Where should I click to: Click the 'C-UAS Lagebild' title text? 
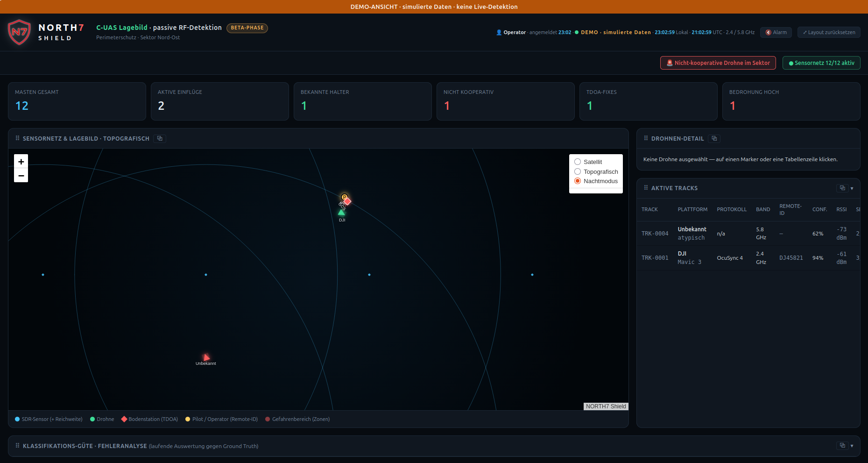[x=122, y=28]
